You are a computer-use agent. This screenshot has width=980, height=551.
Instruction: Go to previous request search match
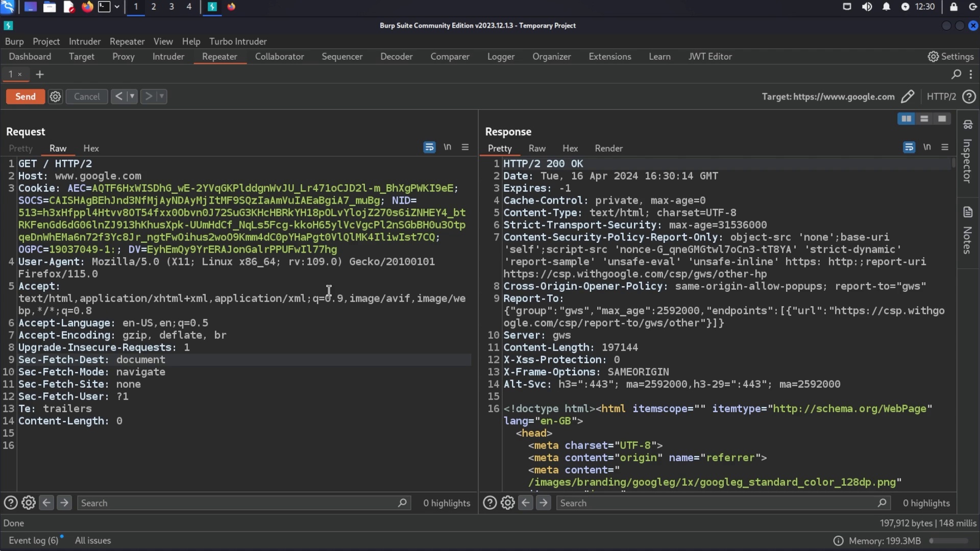[46, 503]
